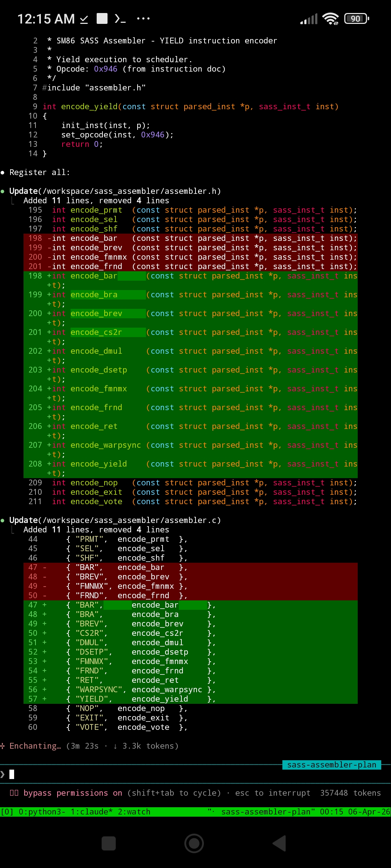Click added line 199 'encode_bra' declaration
This screenshot has width=391, height=868.
[x=190, y=299]
